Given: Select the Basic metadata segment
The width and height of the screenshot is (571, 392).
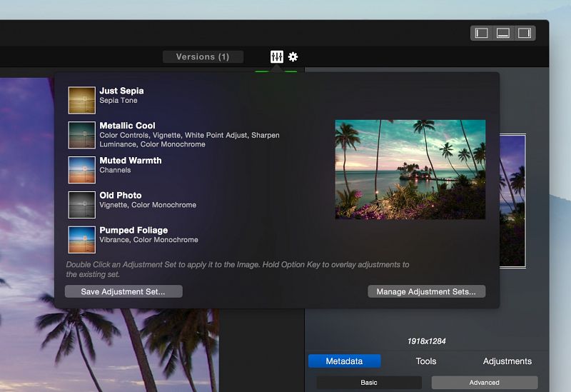Looking at the screenshot, I should (x=369, y=383).
